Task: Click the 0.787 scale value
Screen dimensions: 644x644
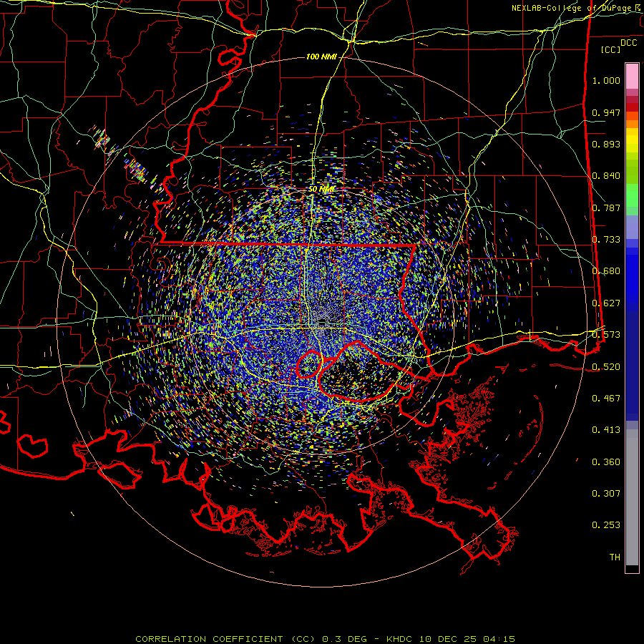Action: coord(606,208)
